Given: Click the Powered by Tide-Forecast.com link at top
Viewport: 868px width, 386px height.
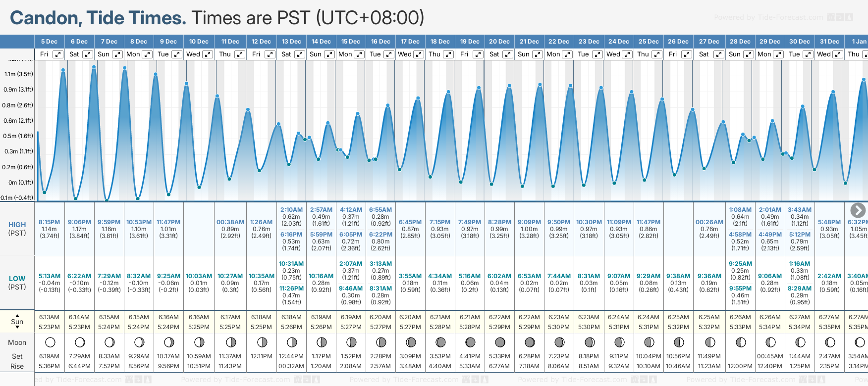Looking at the screenshot, I should click(x=768, y=18).
